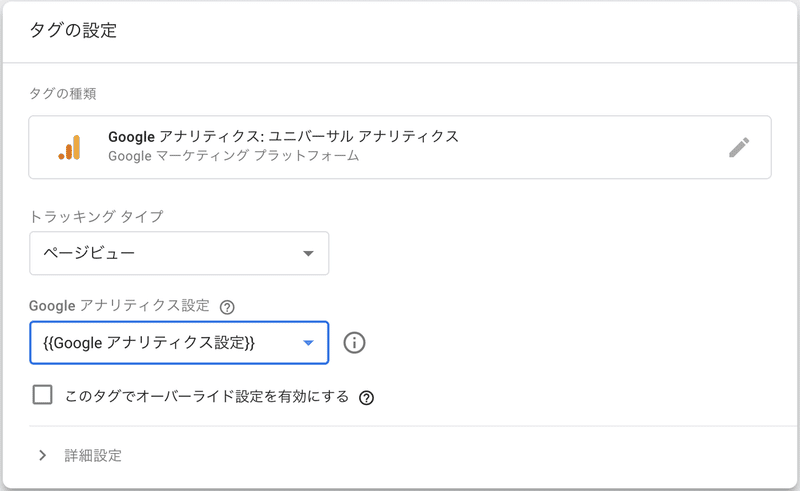Click the このタグでオーバーライド設定を有効にする label text
The width and height of the screenshot is (800, 491).
tap(207, 396)
